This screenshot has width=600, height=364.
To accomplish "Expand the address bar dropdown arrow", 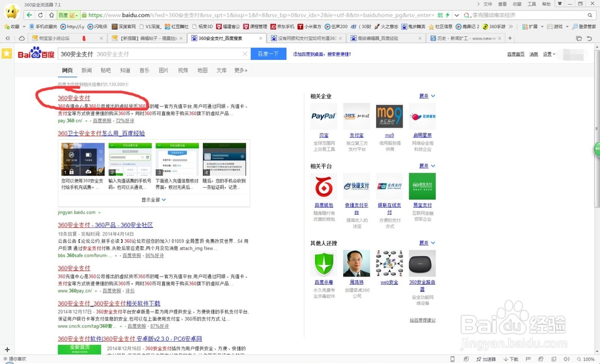I will click(457, 16).
